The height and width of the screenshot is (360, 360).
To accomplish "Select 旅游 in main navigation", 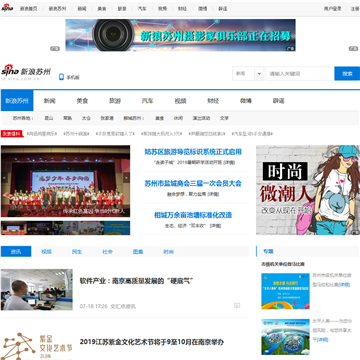I will (115, 101).
